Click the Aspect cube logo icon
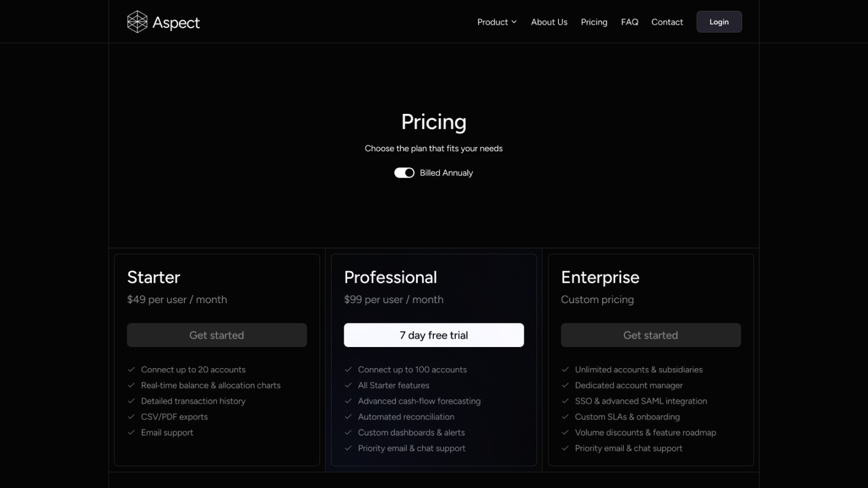The image size is (868, 488). (x=137, y=22)
